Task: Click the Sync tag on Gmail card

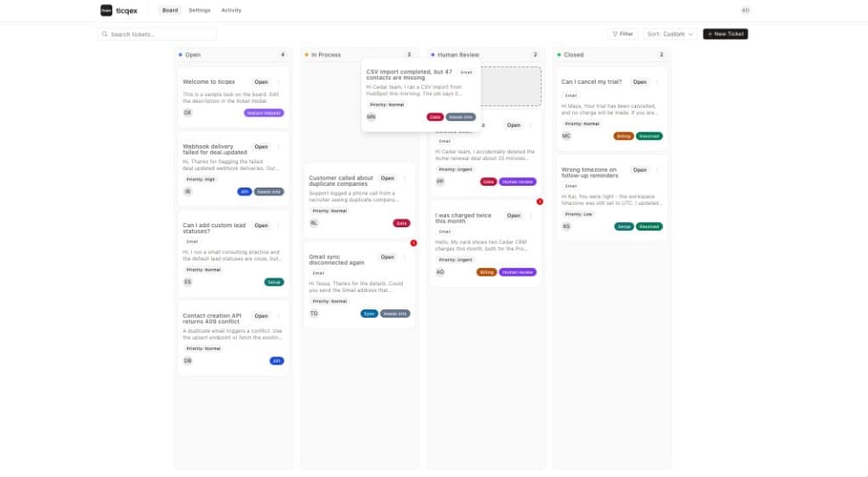Action: click(369, 314)
